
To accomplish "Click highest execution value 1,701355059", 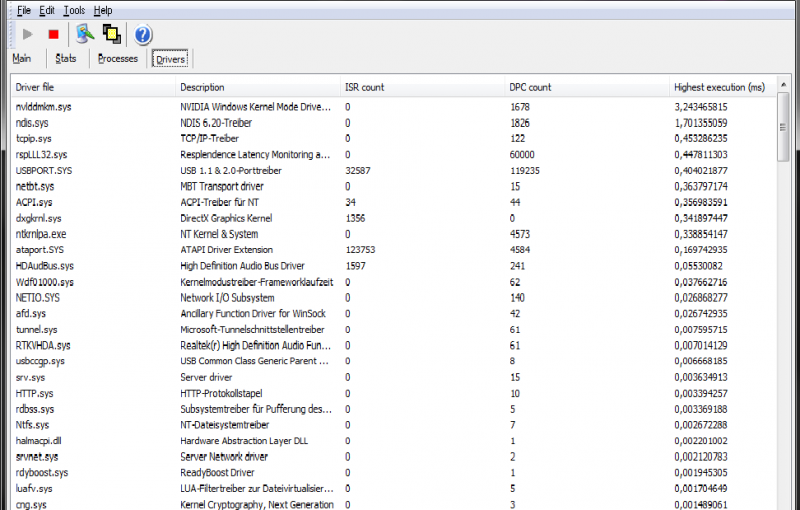I will tap(701, 123).
